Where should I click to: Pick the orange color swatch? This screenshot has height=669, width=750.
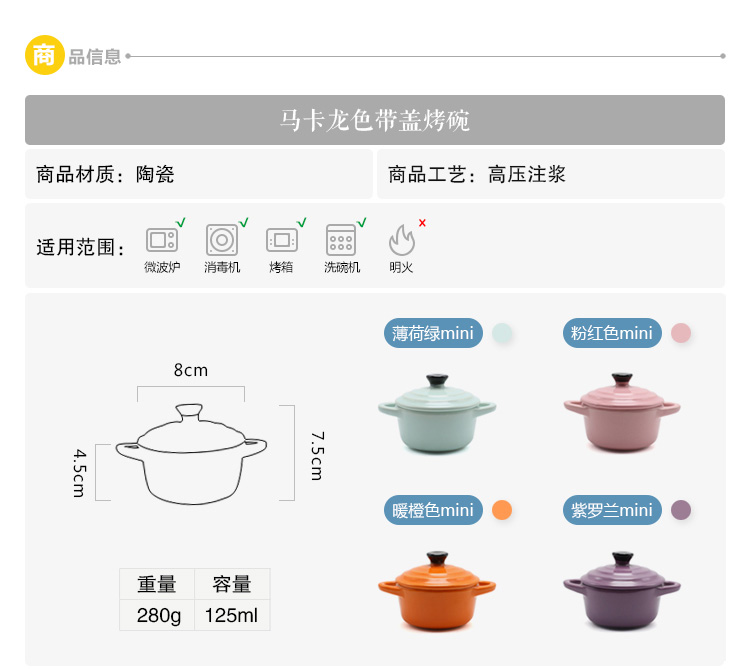tap(502, 510)
